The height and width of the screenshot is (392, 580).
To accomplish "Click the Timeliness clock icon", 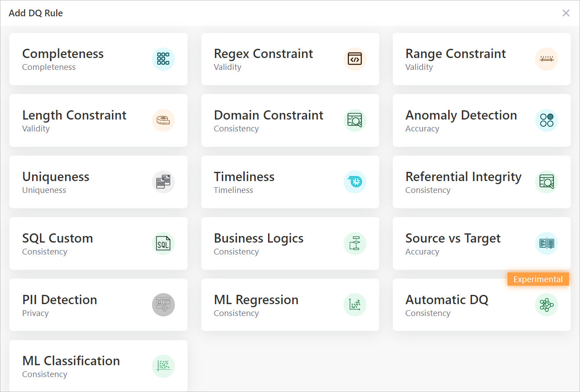I will point(355,182).
